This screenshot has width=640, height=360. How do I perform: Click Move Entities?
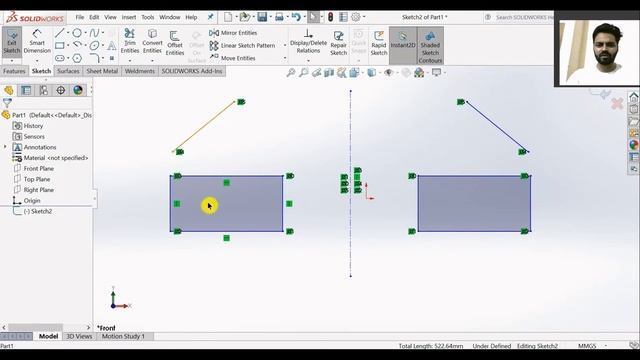(x=232, y=58)
